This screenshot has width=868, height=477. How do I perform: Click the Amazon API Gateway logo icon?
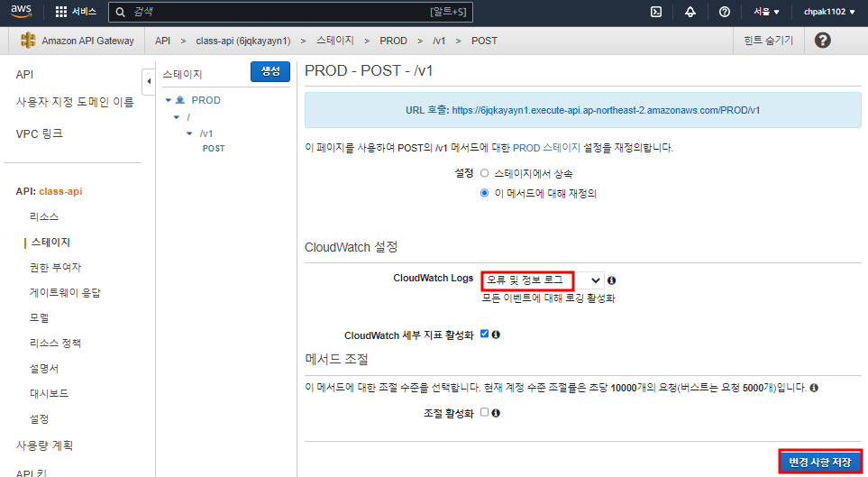pos(28,41)
